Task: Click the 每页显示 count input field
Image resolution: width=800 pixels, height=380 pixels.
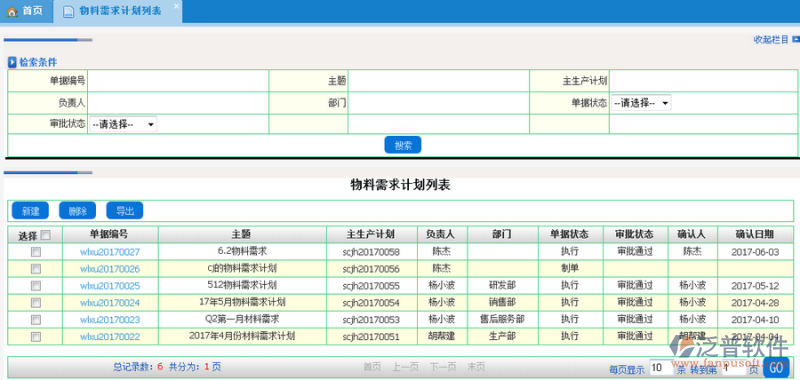Action: (661, 367)
